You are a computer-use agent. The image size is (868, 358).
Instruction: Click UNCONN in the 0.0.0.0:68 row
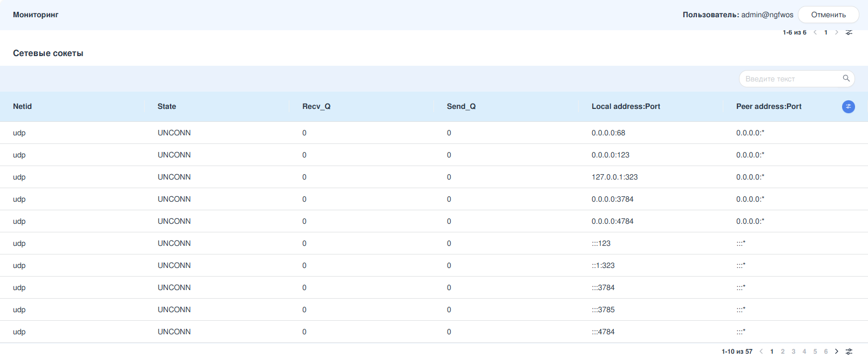(174, 133)
